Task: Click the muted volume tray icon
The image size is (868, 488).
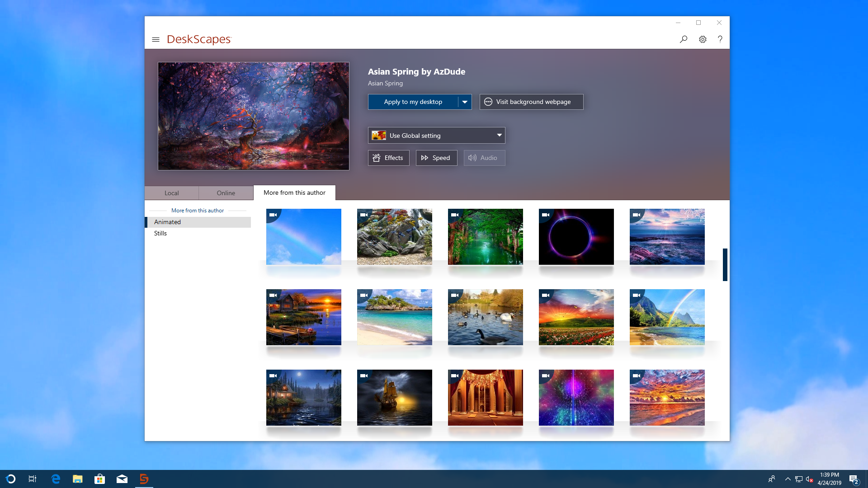Action: (x=810, y=479)
